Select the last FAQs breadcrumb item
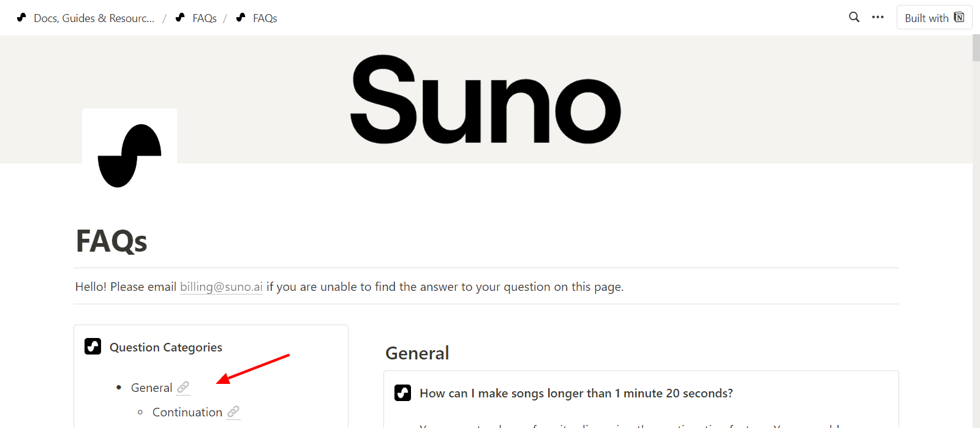Screen dimensions: 980x428 click(265, 18)
